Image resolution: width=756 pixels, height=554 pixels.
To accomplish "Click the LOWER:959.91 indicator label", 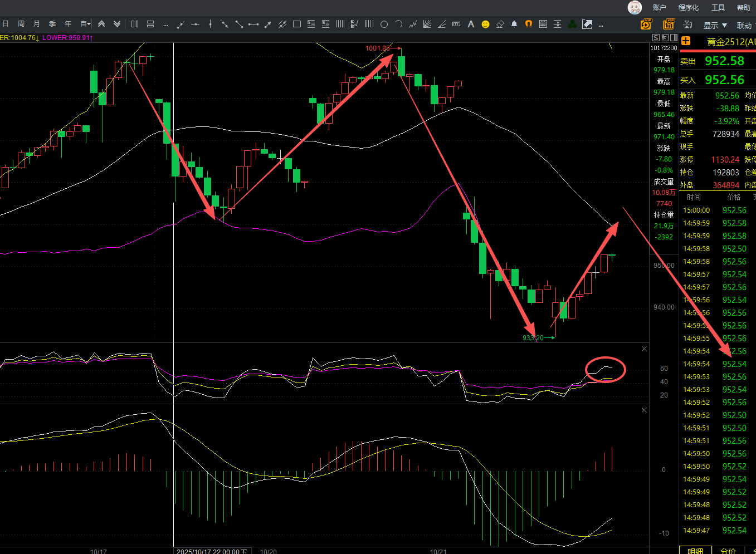I will pos(67,38).
